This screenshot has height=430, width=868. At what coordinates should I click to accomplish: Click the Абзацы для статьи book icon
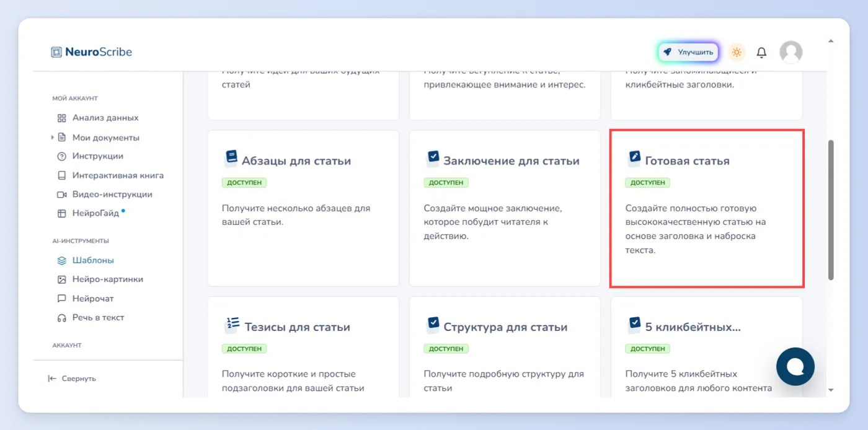tap(231, 158)
